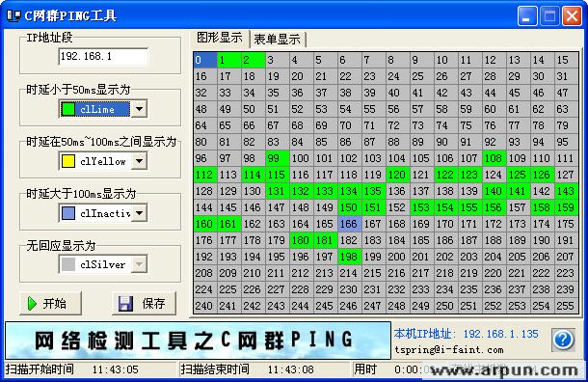Screen dimensions: 588x382
Task: Select the clSilver combo box text
Action: click(x=102, y=265)
